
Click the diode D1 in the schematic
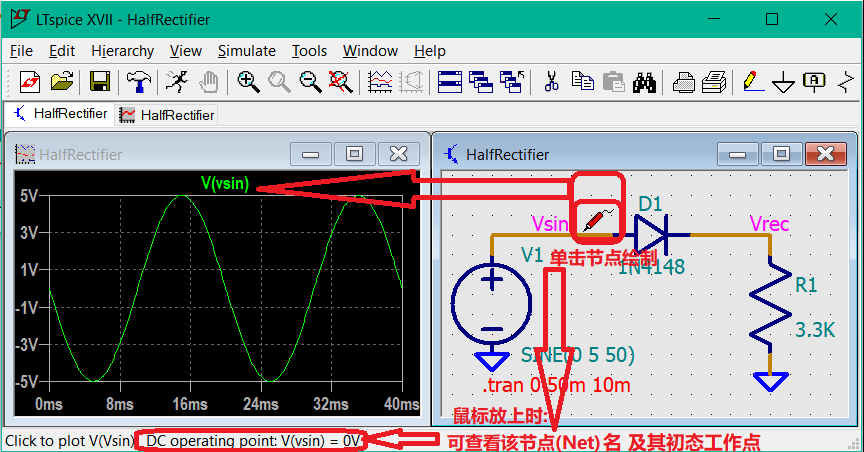click(x=663, y=235)
